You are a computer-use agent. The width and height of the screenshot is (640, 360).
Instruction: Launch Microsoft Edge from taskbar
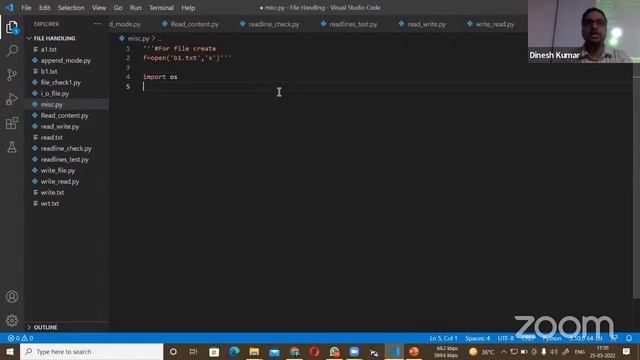(x=234, y=351)
